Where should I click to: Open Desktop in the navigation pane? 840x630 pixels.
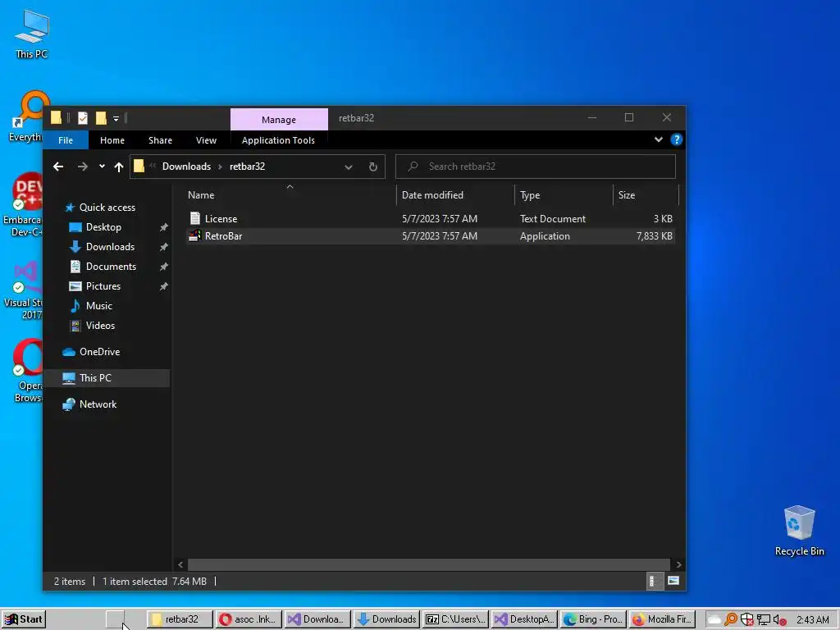pyautogui.click(x=103, y=227)
